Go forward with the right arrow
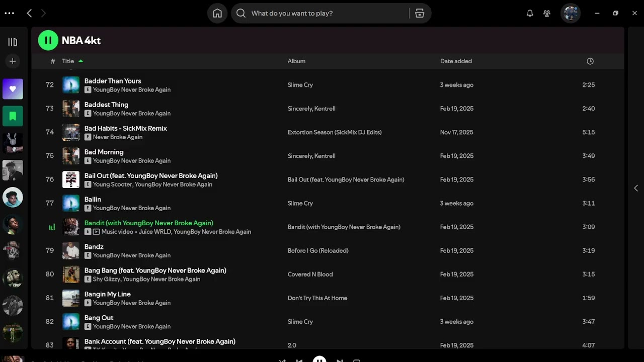644x362 pixels. 43,14
